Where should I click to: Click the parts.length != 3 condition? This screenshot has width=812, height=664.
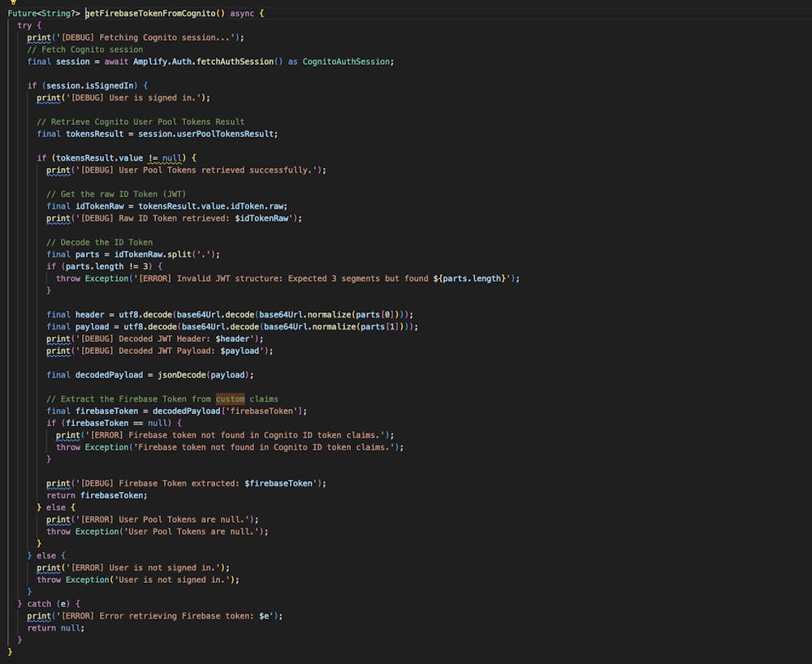pos(106,266)
